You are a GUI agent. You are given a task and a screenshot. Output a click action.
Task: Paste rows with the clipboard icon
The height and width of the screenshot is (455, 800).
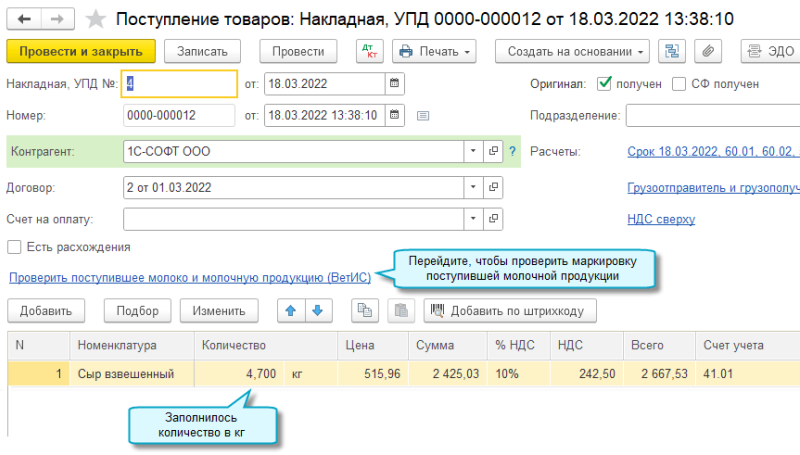[x=401, y=311]
